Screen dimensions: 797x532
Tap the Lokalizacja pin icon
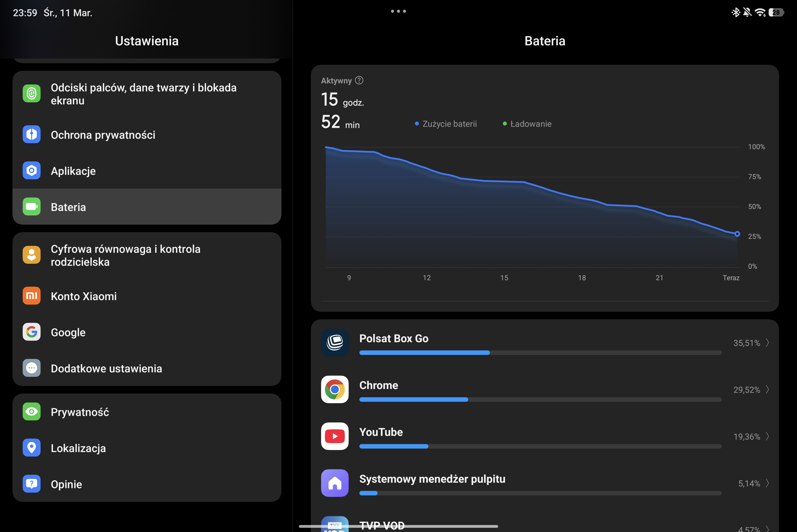tap(32, 448)
